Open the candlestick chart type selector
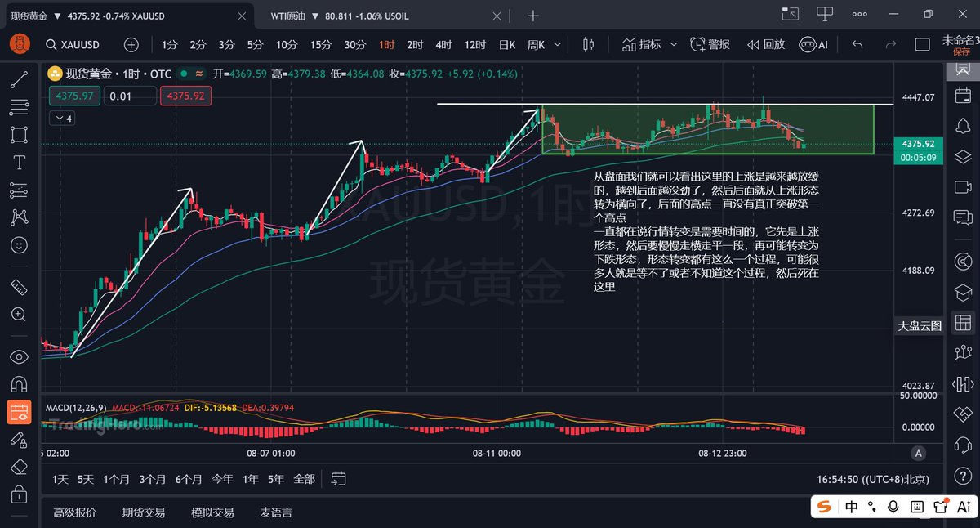This screenshot has height=528, width=980. [x=588, y=45]
